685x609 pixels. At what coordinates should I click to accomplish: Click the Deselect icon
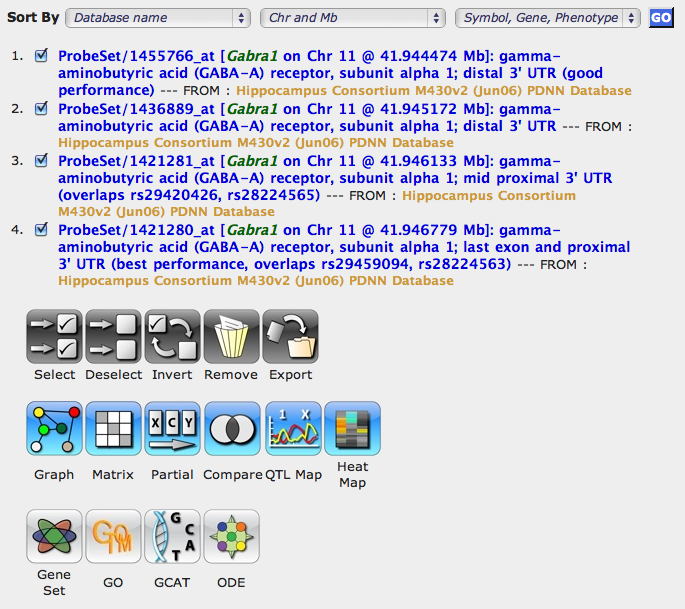(x=113, y=337)
